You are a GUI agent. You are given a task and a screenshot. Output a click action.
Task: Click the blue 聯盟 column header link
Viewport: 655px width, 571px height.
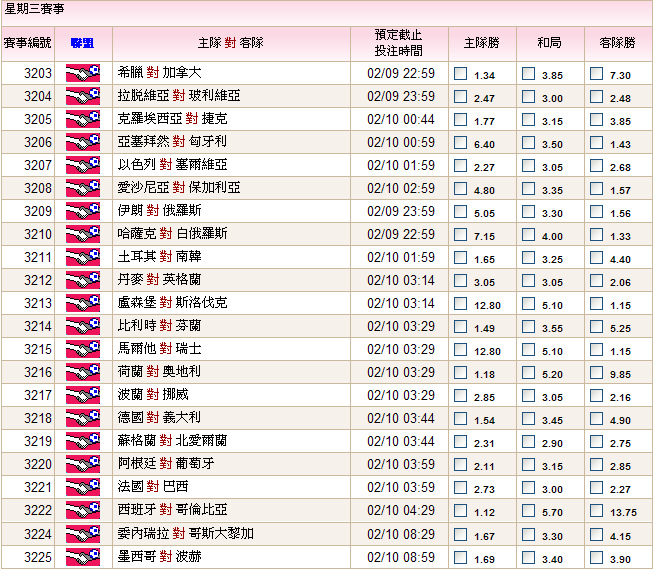tap(83, 43)
